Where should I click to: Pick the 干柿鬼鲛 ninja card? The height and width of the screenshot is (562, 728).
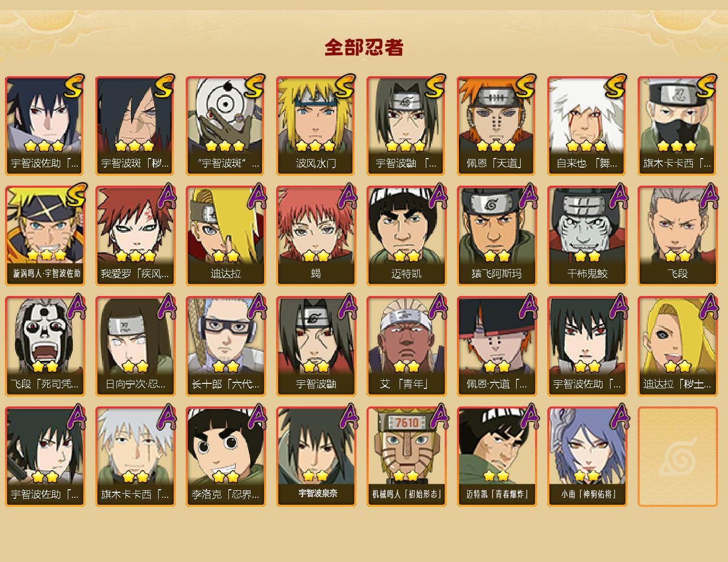click(x=587, y=236)
